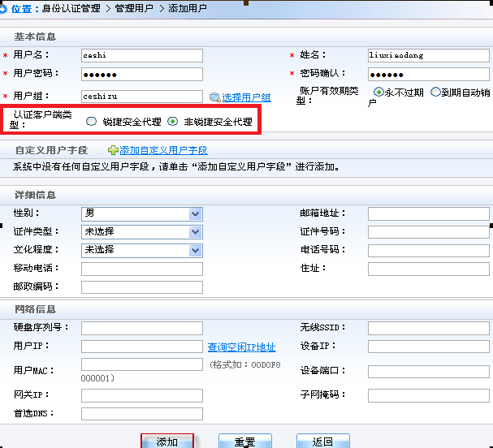Click the 重置 button

(x=245, y=442)
